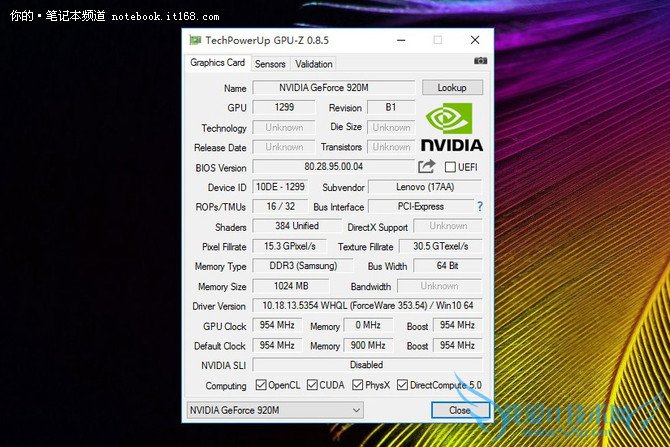This screenshot has height=447, width=670.
Task: Click the notebook.it168.com header text
Action: coord(165,17)
